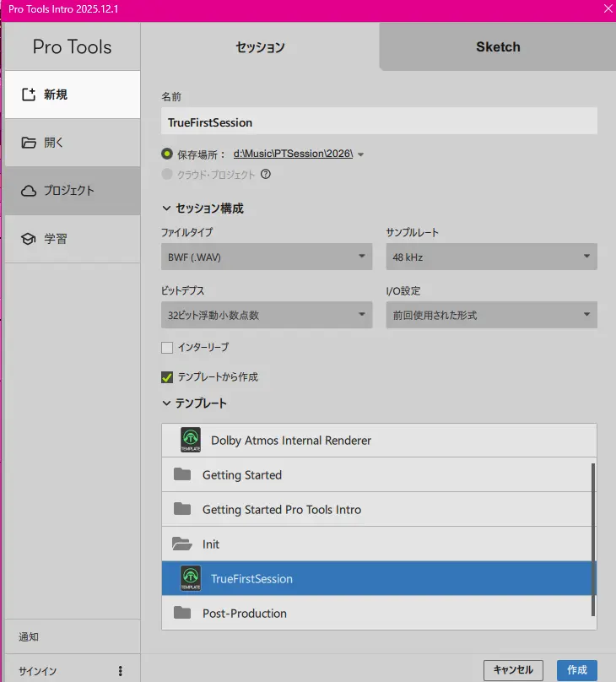Switch to the セッション tab
Viewport: 616px width, 682px height.
(x=260, y=47)
